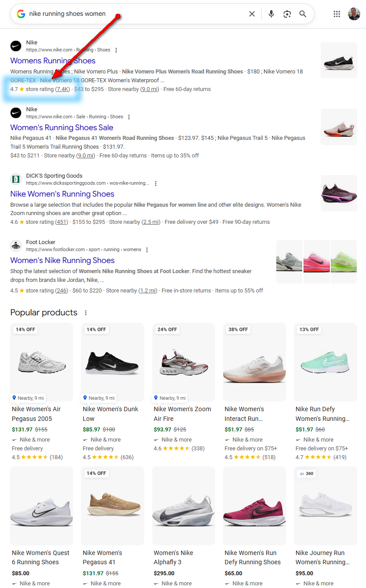
Task: Click the search magnifying glass icon
Action: 303,14
